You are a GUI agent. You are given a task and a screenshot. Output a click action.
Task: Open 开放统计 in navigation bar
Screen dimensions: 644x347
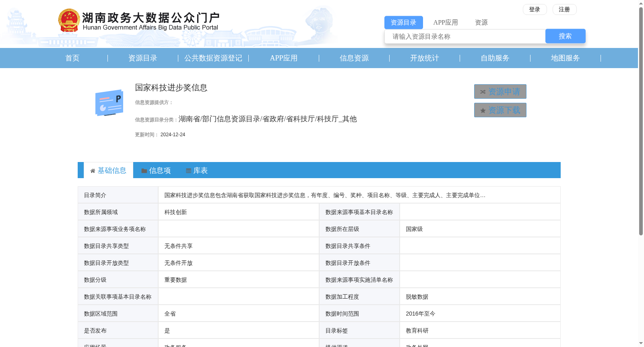click(x=425, y=58)
